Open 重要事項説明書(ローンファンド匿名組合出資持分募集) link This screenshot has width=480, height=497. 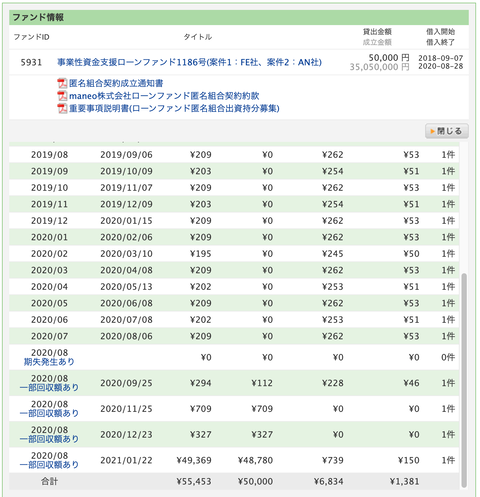pyautogui.click(x=174, y=108)
